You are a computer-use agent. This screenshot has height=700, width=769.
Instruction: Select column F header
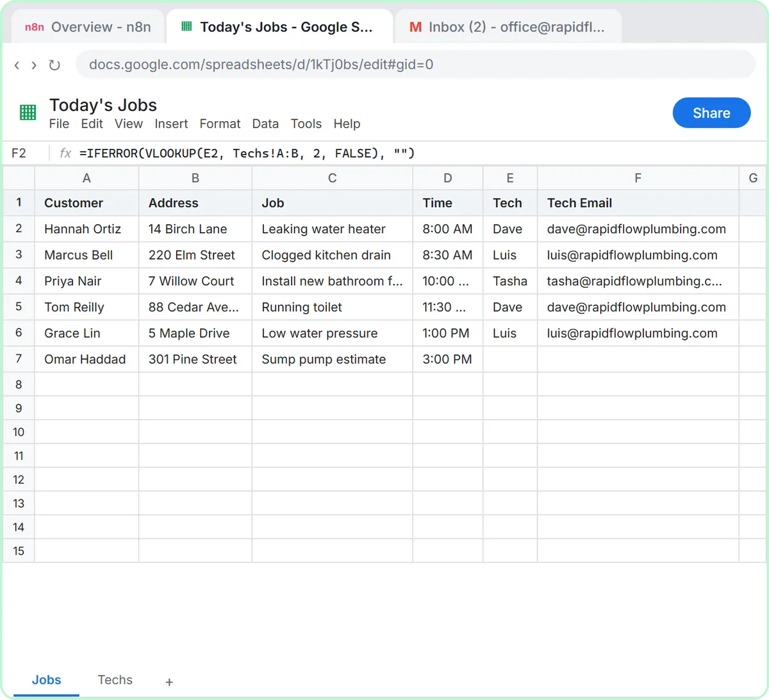[x=638, y=178]
